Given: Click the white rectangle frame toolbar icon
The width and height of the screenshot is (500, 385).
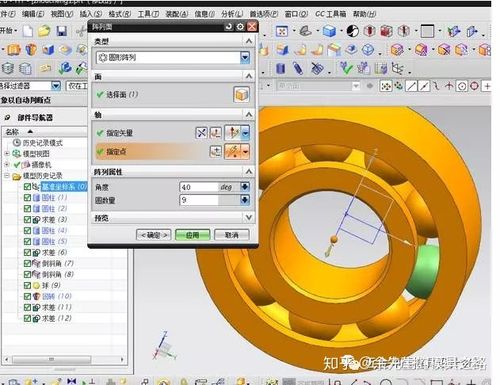Looking at the screenshot, I should [x=427, y=31].
